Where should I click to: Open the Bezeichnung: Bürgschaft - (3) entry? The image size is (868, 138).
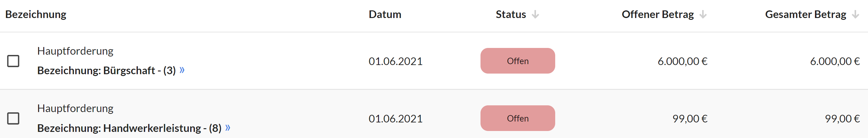pos(106,71)
